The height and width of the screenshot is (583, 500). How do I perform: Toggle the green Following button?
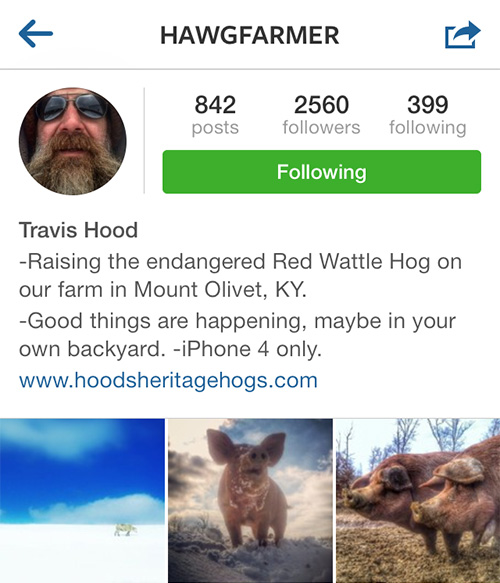point(322,172)
